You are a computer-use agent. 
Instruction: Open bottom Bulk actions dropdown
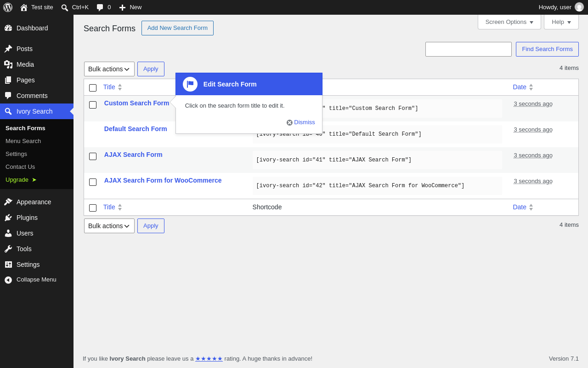(x=109, y=226)
